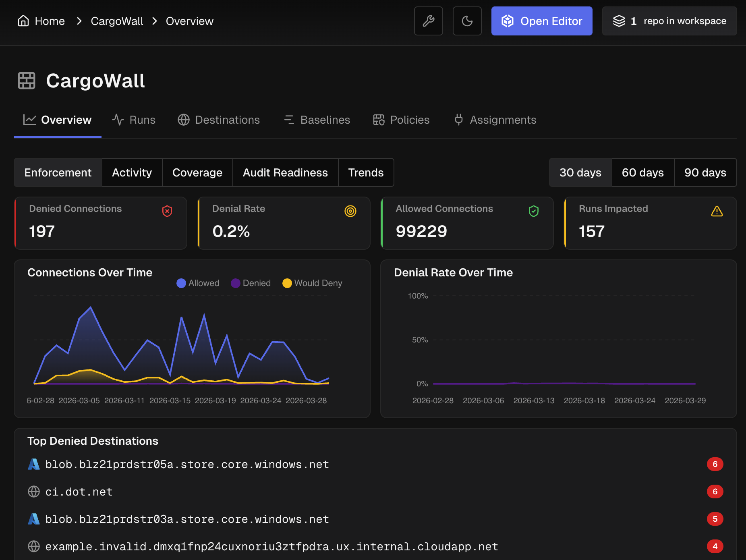Click the Azure icon beside blob.blz21prdstr05a

click(x=34, y=464)
